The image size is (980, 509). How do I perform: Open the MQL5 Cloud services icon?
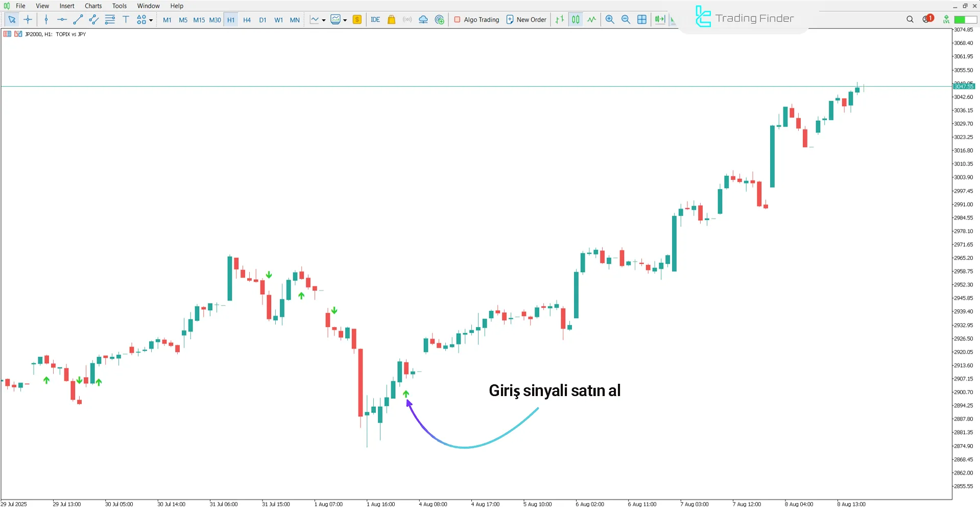423,19
